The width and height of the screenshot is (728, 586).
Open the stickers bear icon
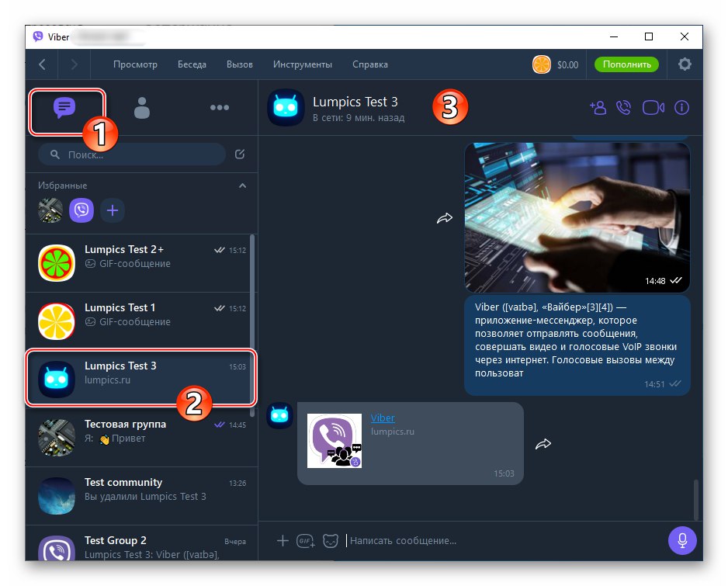(x=330, y=540)
